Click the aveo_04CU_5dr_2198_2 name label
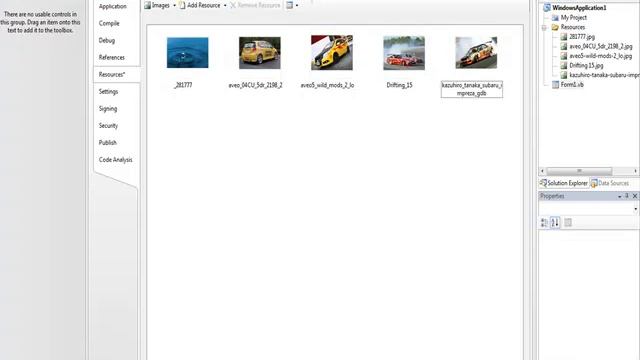Screen dimensions: 640x360 pos(255,85)
